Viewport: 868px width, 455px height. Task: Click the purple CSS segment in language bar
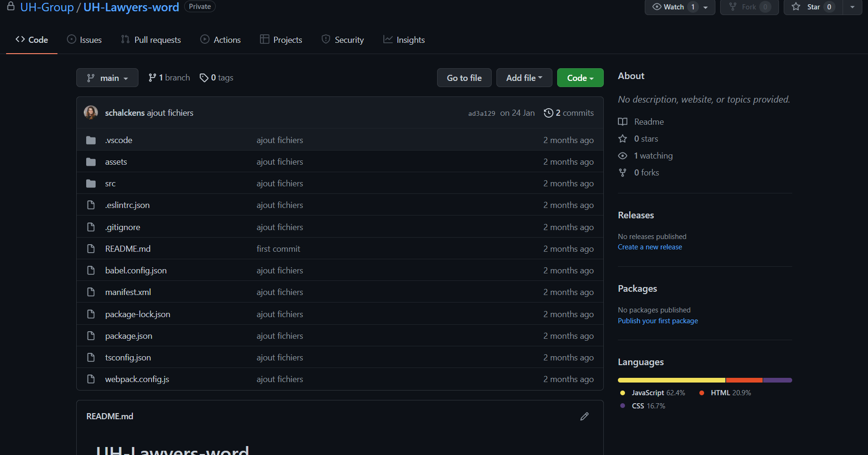[x=778, y=380]
